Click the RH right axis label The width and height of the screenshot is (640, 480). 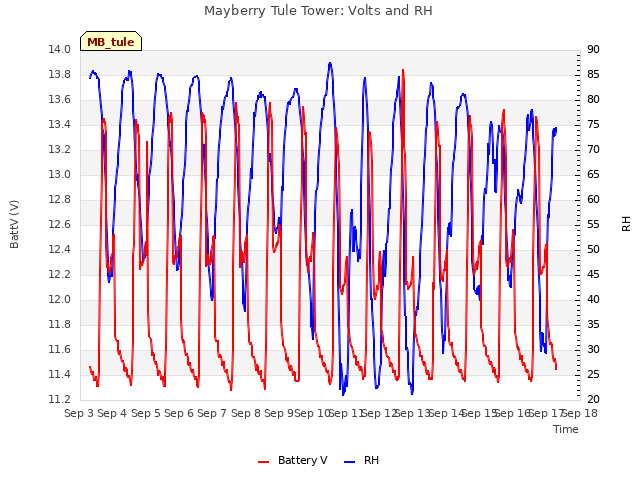click(x=626, y=224)
